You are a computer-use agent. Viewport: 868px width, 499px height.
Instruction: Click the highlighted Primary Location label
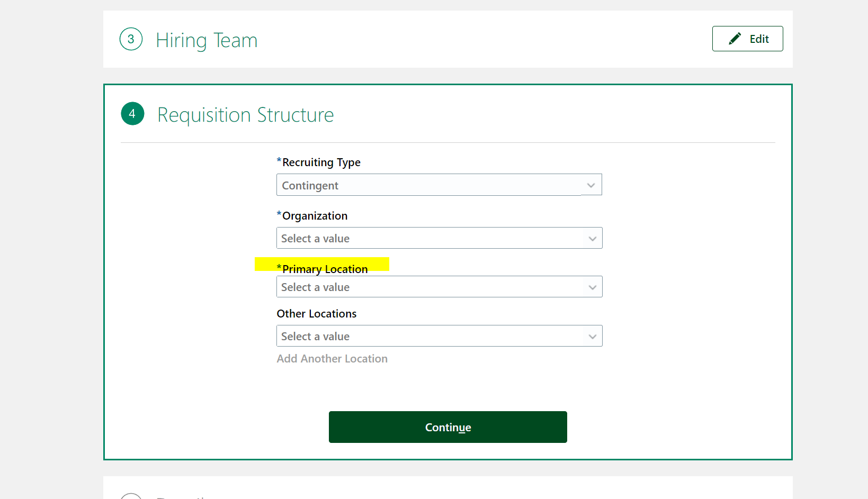[324, 268]
